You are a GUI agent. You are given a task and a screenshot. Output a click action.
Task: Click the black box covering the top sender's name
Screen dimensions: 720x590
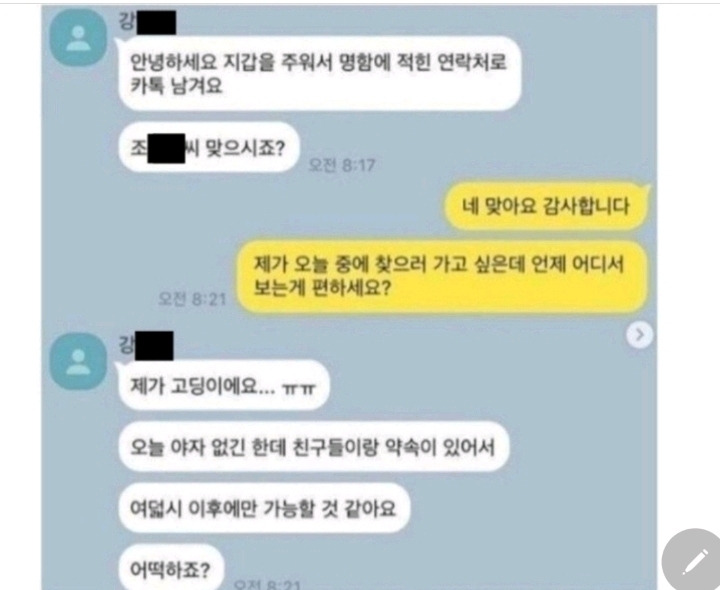coord(156,22)
